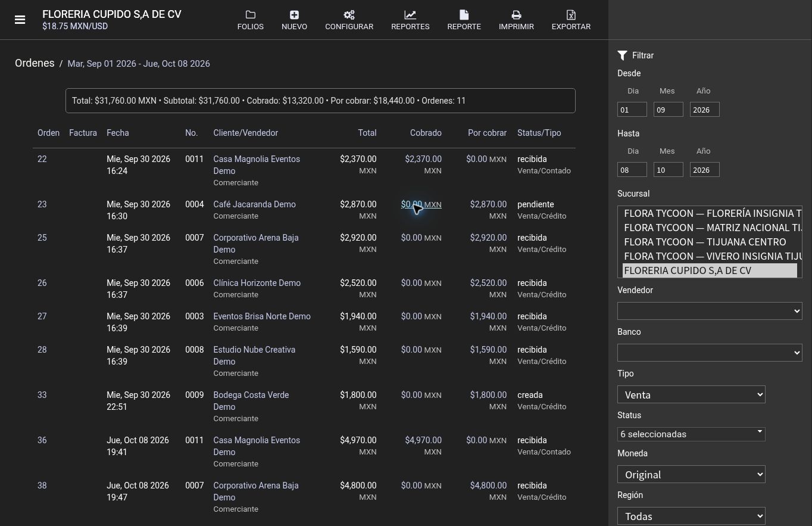Open the hamburger menu icon

(x=20, y=20)
